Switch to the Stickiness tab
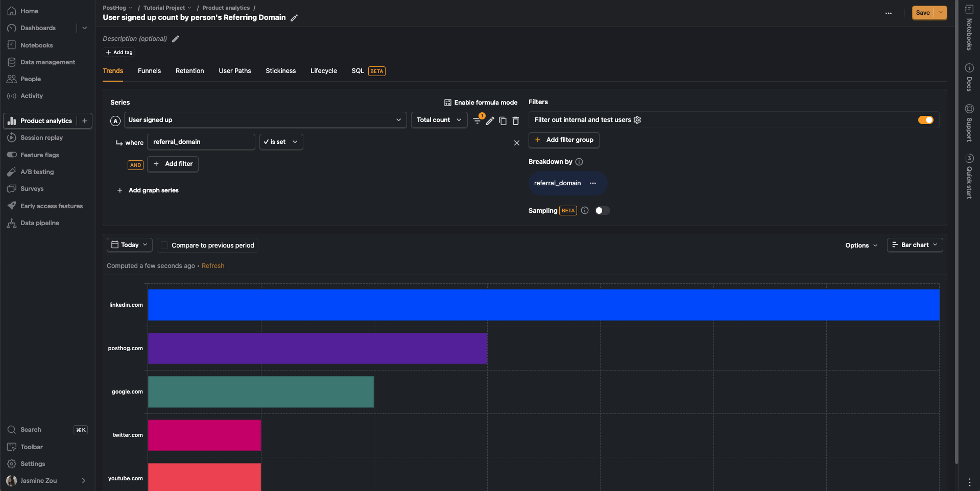 pos(280,71)
